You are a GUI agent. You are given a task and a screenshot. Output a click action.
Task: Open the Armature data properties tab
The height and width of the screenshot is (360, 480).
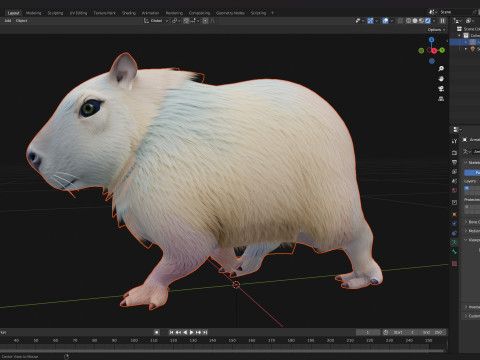(x=454, y=242)
